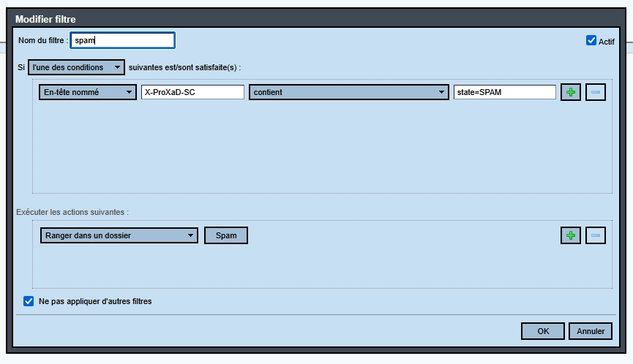The width and height of the screenshot is (633, 364).
Task: Click the 'Exécuter les actions suivantes' label
Action: coord(72,212)
